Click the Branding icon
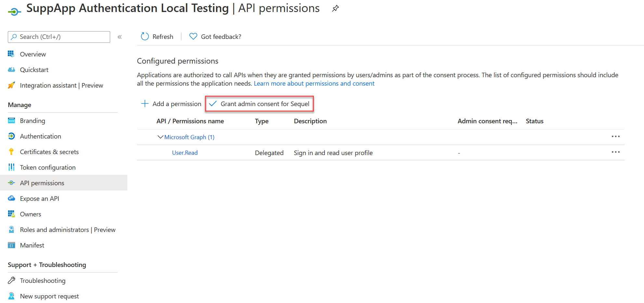 pos(11,121)
